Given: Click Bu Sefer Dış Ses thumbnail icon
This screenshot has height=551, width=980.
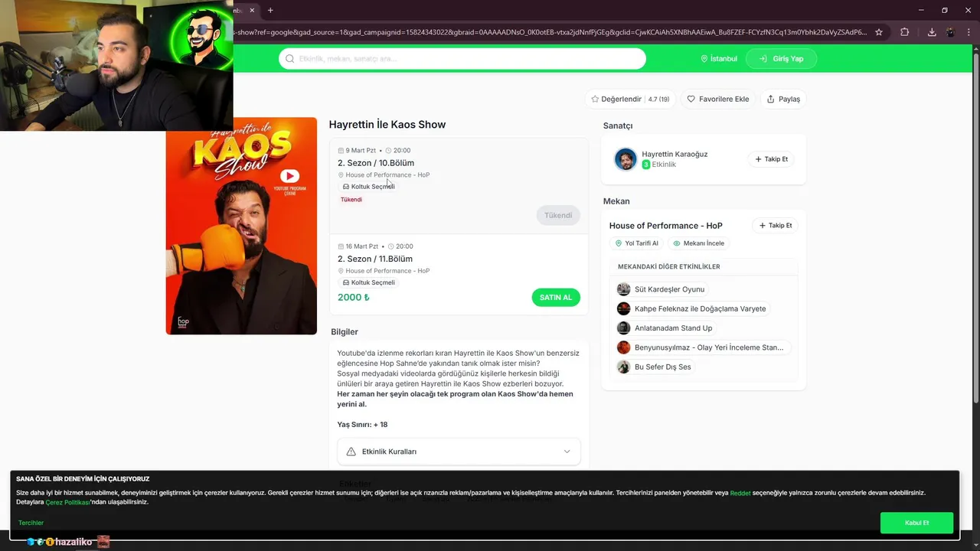Looking at the screenshot, I should pyautogui.click(x=623, y=367).
